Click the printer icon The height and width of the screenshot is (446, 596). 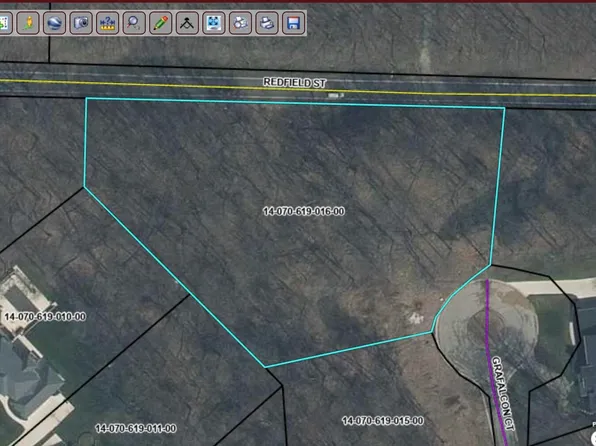[x=267, y=23]
